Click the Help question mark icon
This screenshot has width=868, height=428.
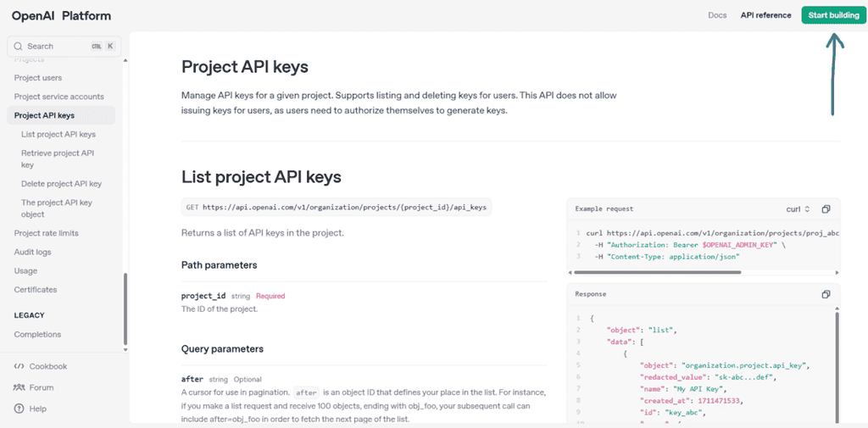19,409
